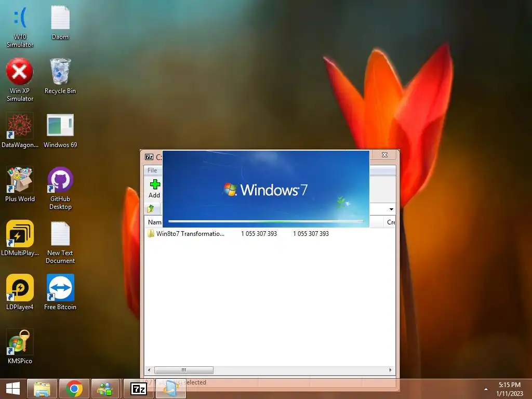Select the Win8to7 Transformation folder row
Viewport: 532px width, 399px height.
tap(270, 233)
